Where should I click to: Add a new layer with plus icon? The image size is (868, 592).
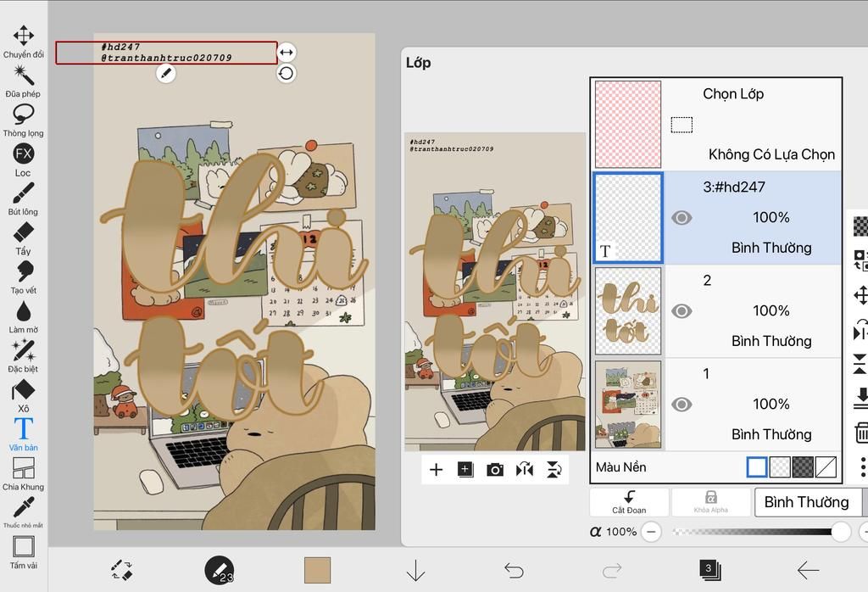(x=437, y=470)
